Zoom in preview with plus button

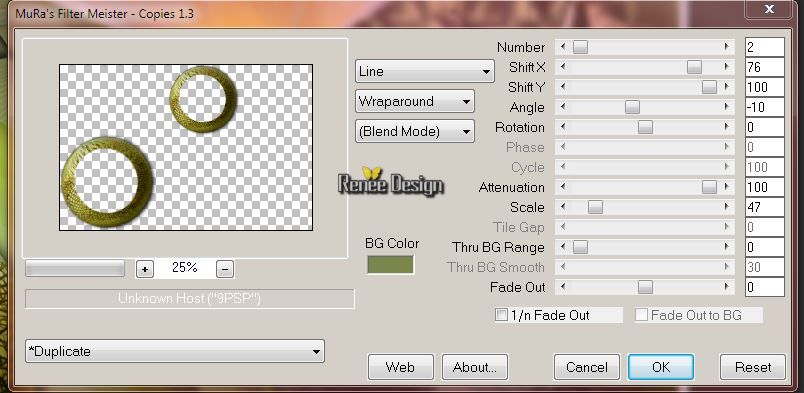click(145, 269)
